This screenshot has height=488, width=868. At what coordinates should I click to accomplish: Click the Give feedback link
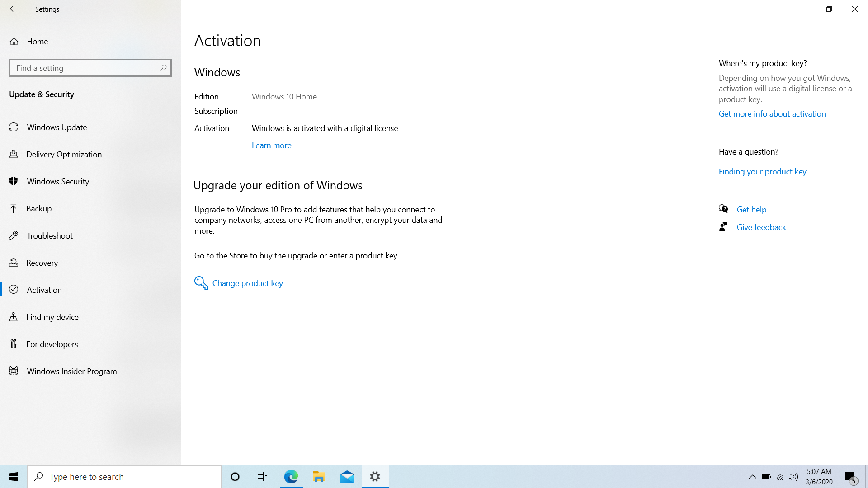[761, 227]
